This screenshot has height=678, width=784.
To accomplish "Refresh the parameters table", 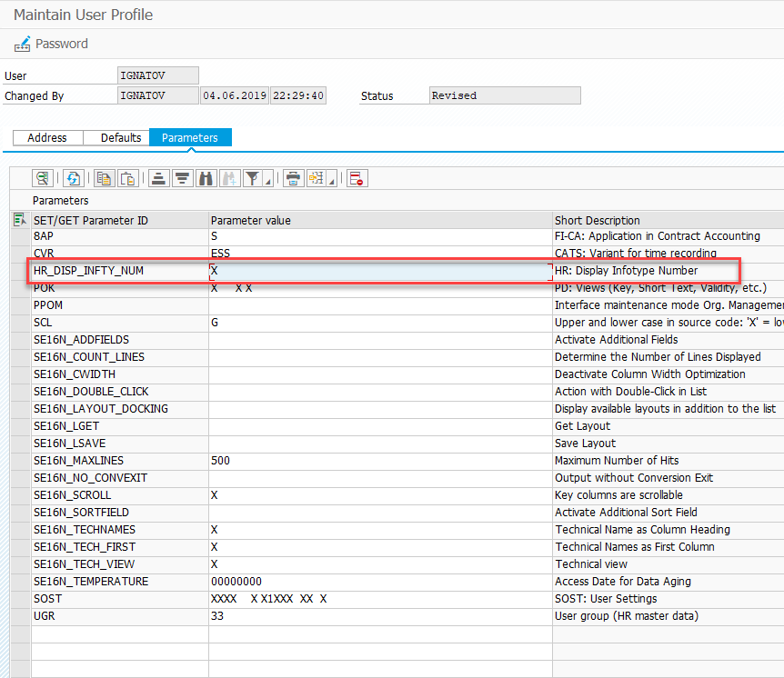I will 73,178.
